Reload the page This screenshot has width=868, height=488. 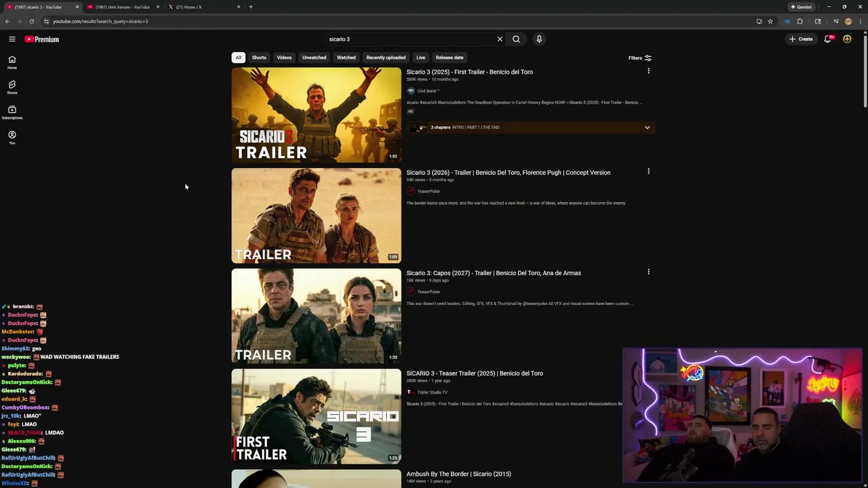(31, 21)
